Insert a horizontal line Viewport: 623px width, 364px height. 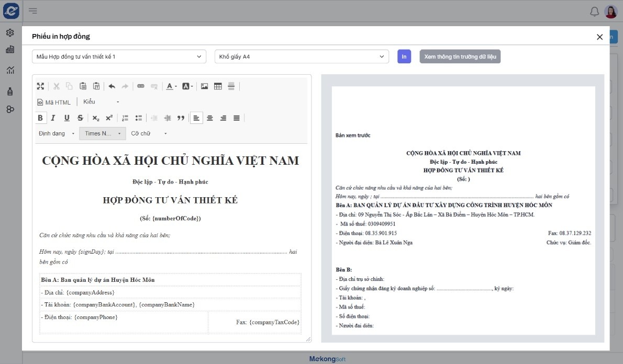[231, 86]
